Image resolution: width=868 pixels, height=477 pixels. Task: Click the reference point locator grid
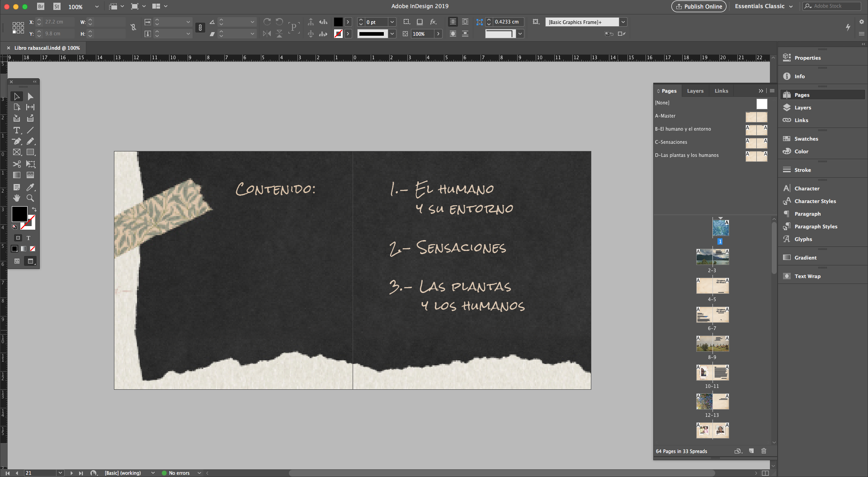point(18,28)
